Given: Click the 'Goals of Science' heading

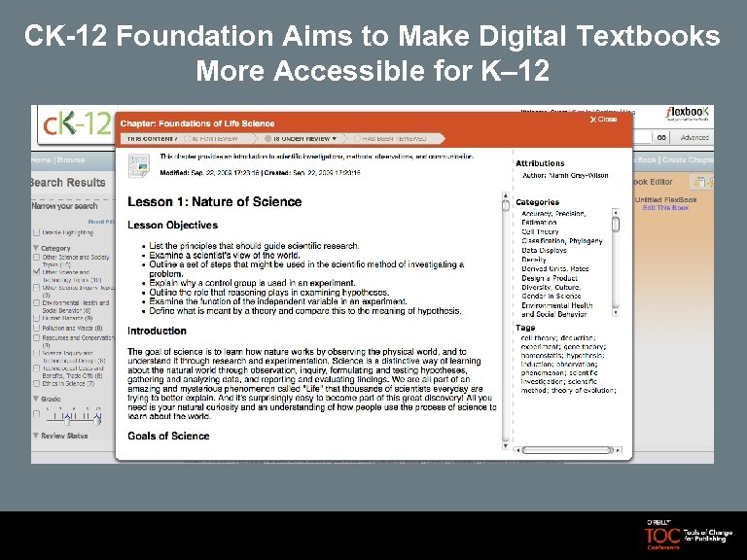Looking at the screenshot, I should [168, 436].
